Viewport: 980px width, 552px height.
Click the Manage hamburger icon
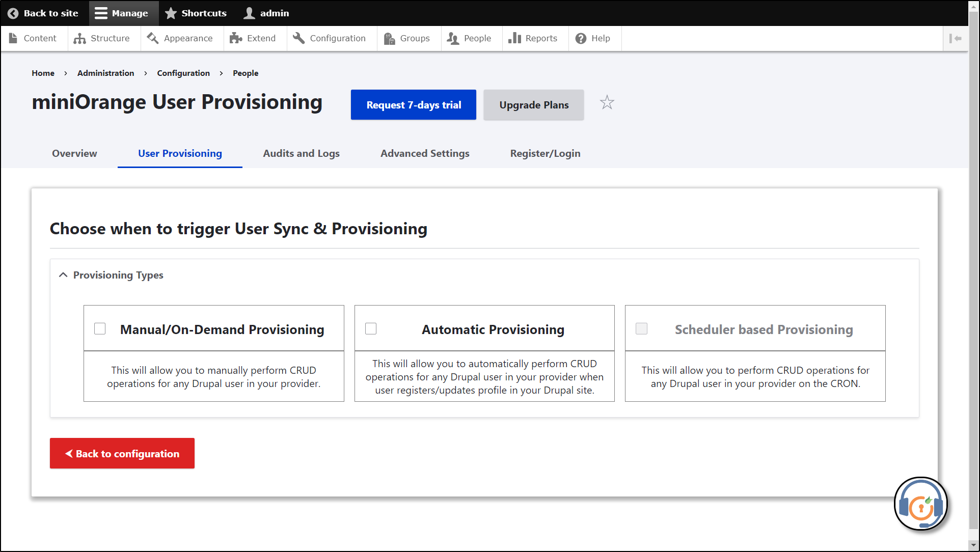(x=101, y=13)
